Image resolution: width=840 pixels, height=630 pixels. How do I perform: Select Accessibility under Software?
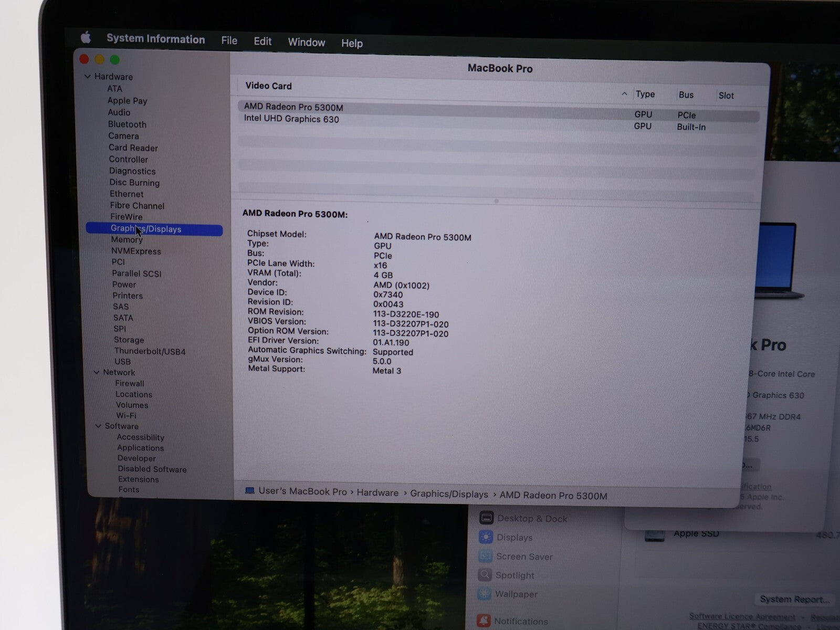pyautogui.click(x=140, y=437)
